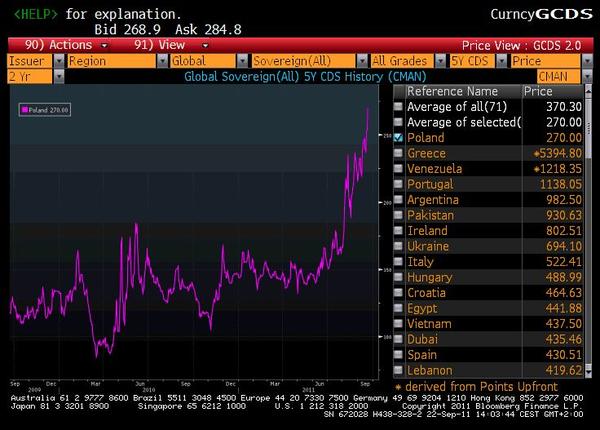Check the Croatia checkbox

[x=398, y=292]
